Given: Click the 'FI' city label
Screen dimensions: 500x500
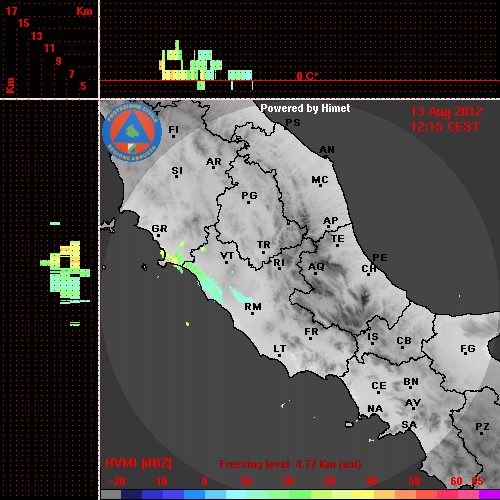Looking at the screenshot, I should [x=174, y=130].
